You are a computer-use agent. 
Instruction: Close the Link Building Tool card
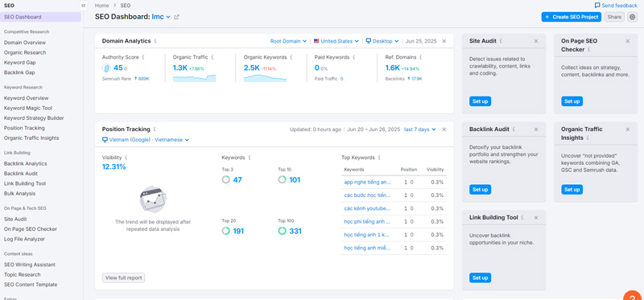[x=536, y=217]
